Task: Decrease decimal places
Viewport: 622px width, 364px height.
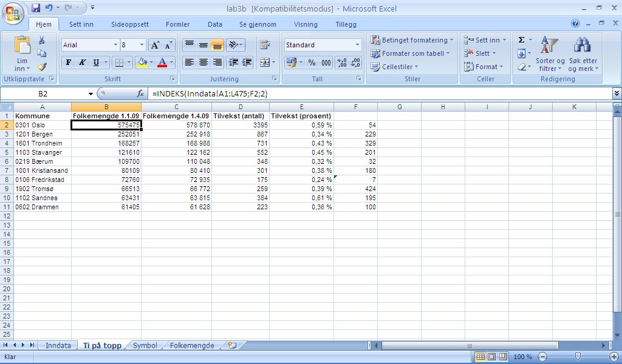Action: 355,62
